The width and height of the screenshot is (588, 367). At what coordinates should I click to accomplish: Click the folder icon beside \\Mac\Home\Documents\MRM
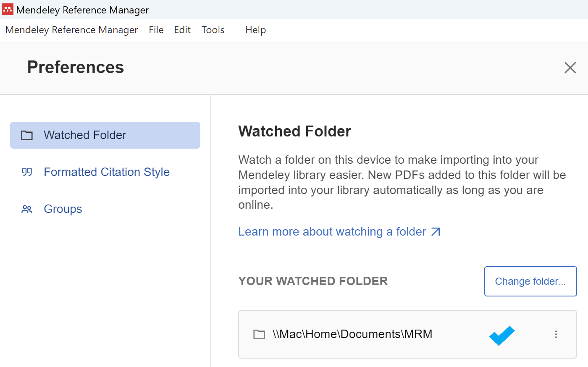pos(259,334)
